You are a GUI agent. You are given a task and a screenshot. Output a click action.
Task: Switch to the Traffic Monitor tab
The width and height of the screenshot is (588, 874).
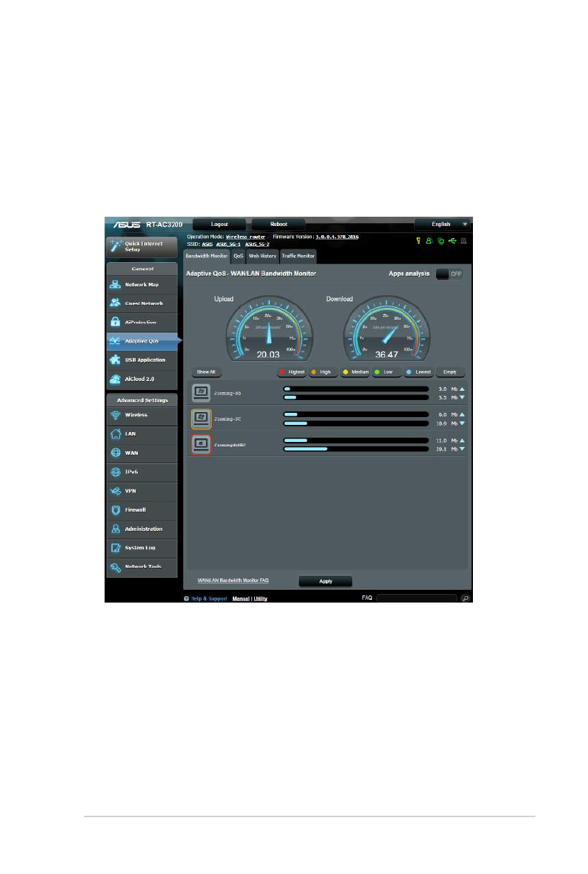[x=298, y=256]
